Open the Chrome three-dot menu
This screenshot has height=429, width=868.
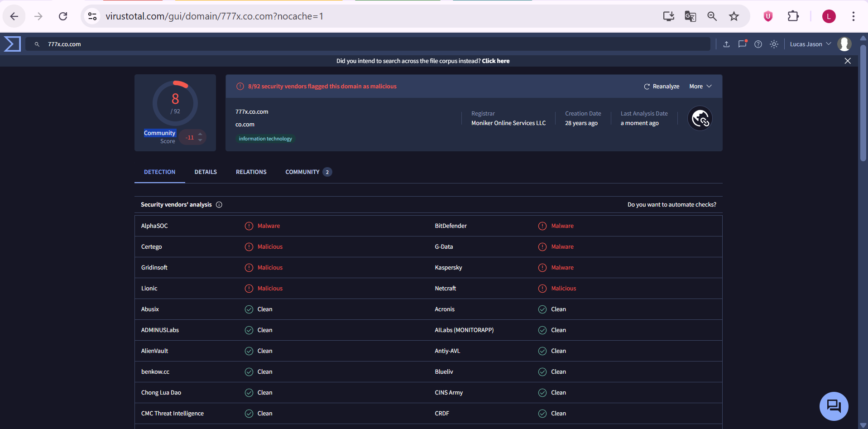(x=853, y=16)
